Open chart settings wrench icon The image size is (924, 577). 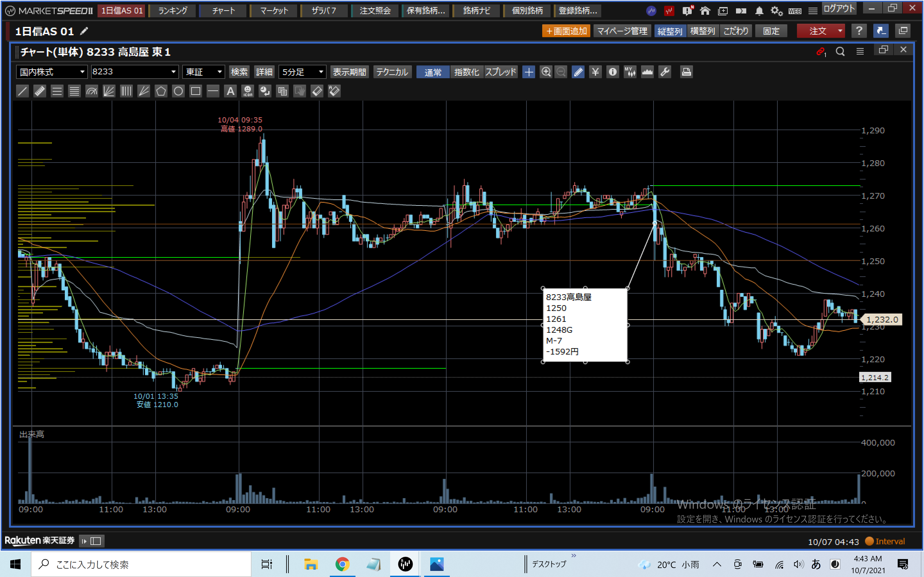click(x=665, y=72)
